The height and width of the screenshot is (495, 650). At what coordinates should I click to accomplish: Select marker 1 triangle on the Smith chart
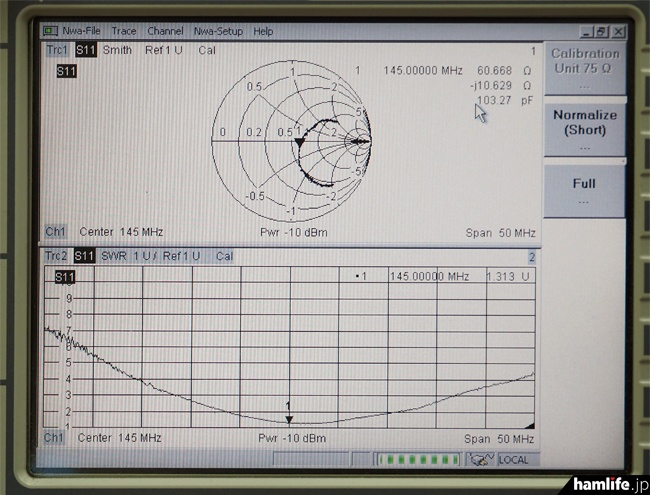[x=299, y=143]
